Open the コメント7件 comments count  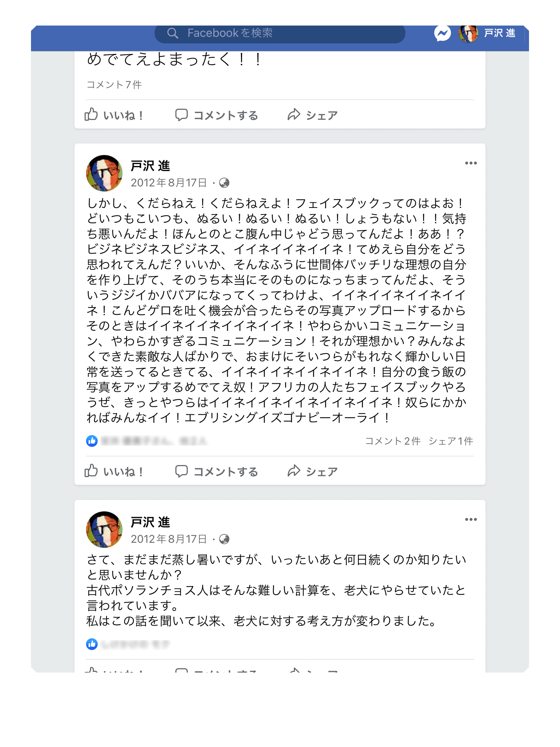click(x=114, y=85)
